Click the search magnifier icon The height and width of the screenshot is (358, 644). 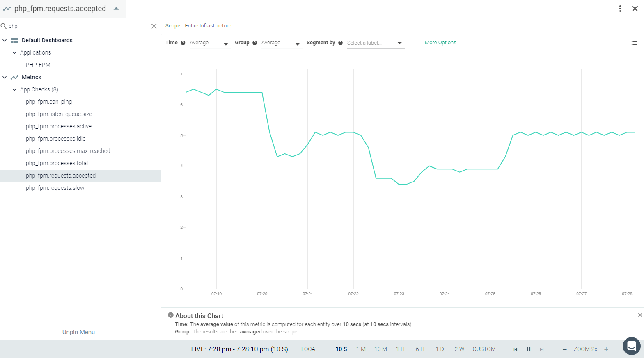pyautogui.click(x=4, y=26)
